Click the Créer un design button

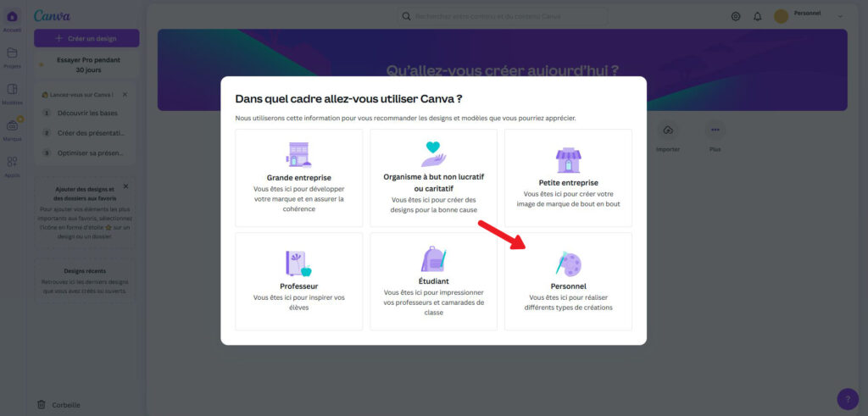[x=86, y=38]
